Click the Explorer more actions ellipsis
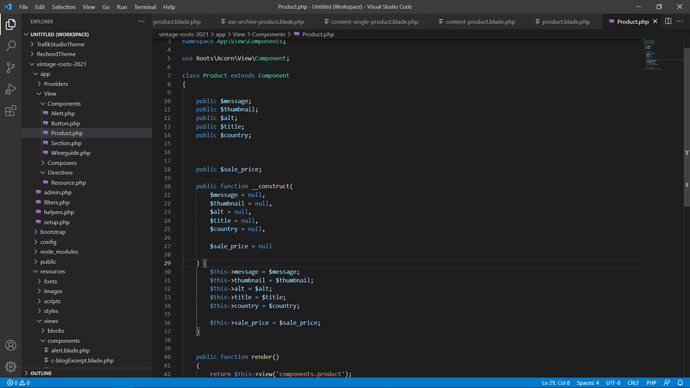The image size is (690, 388). coord(141,21)
